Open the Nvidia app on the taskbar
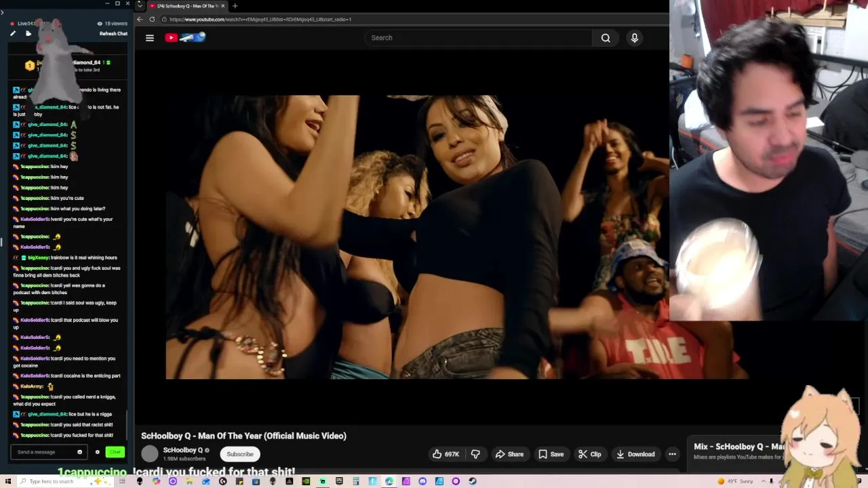 tap(306, 481)
